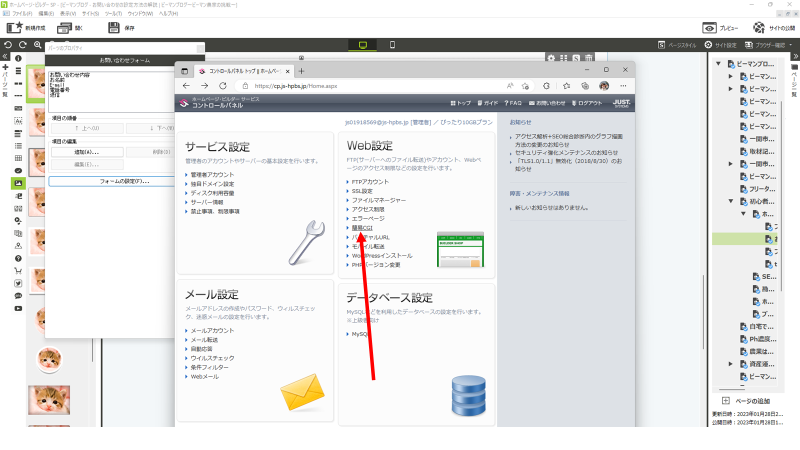Screen dimensions: 800x450
Task: Click the undo arrow icon
Action: tap(8, 45)
